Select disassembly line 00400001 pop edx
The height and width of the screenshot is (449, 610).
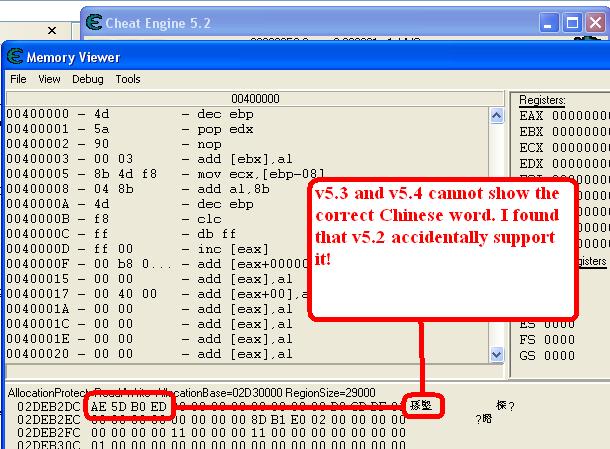247,129
